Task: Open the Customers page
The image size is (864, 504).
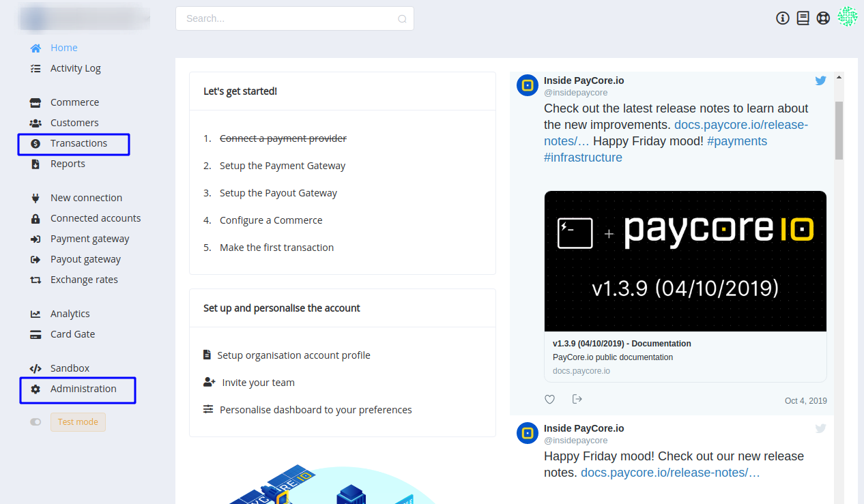Action: point(74,123)
